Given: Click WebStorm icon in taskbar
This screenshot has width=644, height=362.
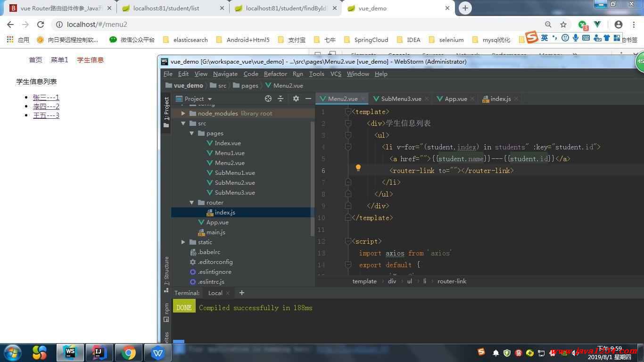Looking at the screenshot, I should [70, 353].
